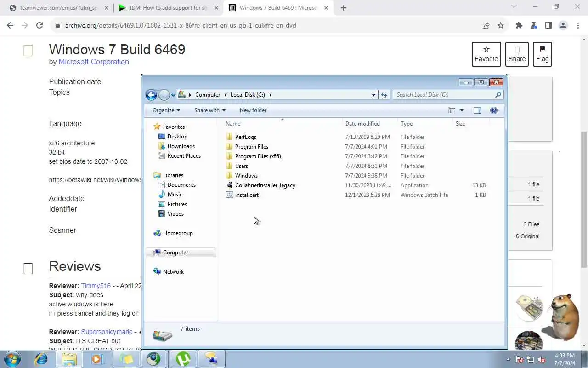Image resolution: width=588 pixels, height=368 pixels.
Task: Open the recent locations dropdown arrow
Action: point(173,95)
